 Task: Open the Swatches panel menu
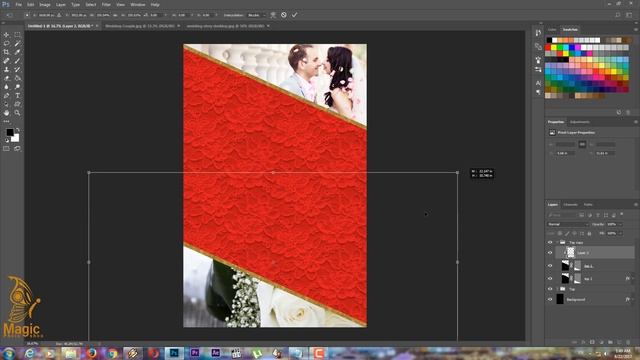point(636,29)
